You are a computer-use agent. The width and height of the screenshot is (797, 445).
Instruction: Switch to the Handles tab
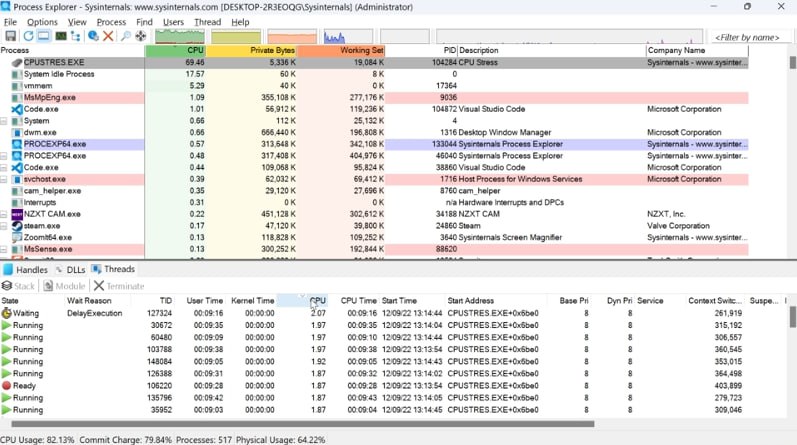click(x=25, y=270)
